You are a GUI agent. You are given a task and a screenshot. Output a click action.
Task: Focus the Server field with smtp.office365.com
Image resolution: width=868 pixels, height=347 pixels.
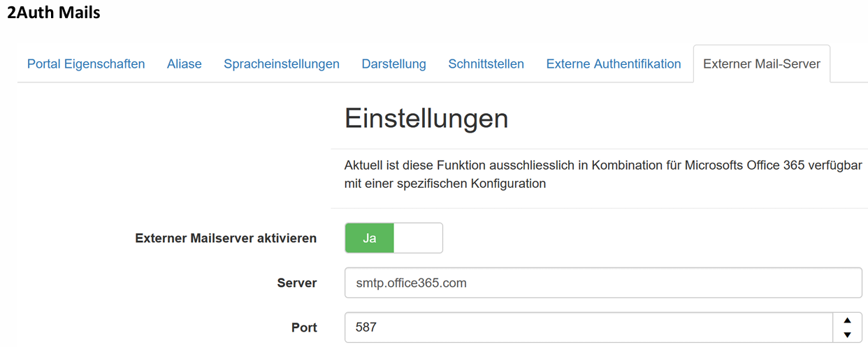tap(602, 283)
